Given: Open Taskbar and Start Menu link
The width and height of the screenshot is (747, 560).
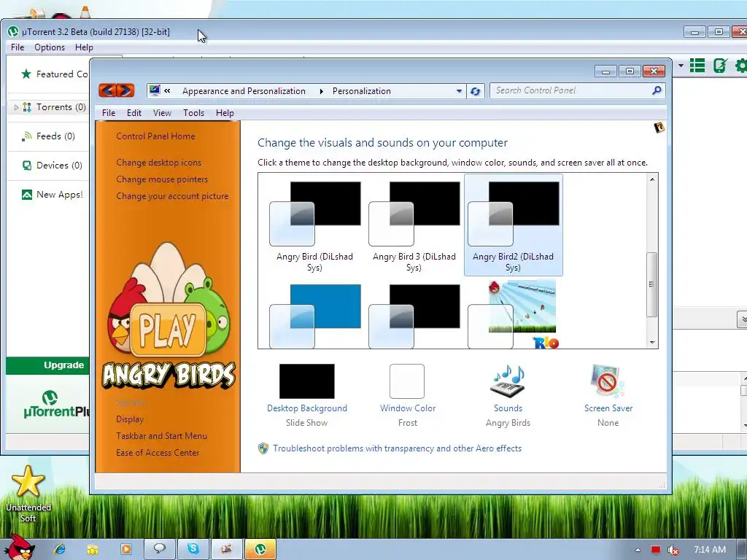Looking at the screenshot, I should click(161, 436).
